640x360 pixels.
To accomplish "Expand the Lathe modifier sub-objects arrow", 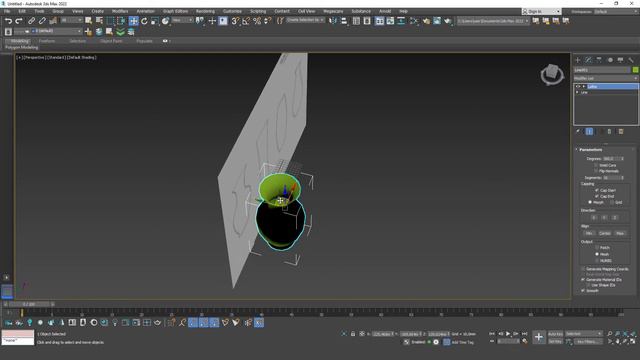I will tap(584, 87).
